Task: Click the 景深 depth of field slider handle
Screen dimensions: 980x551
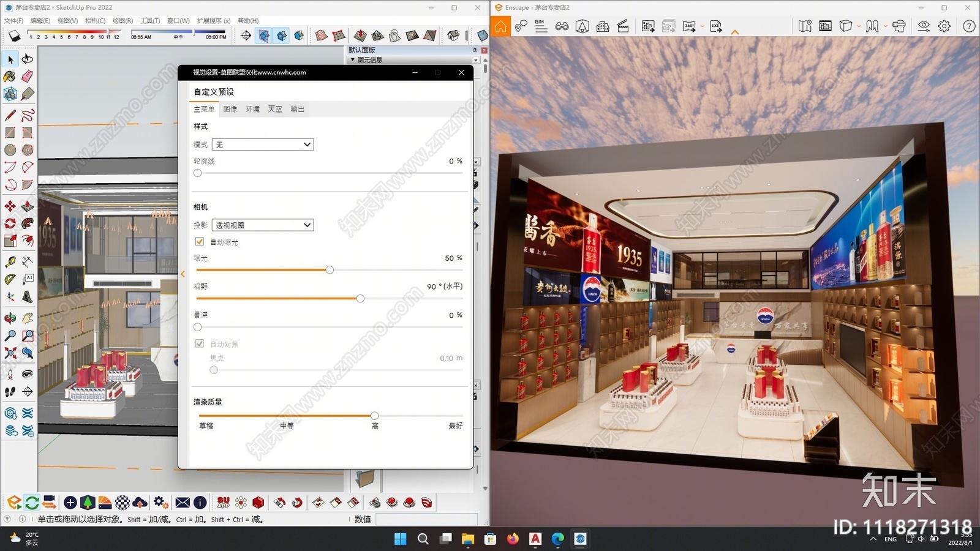Action: [x=197, y=328]
